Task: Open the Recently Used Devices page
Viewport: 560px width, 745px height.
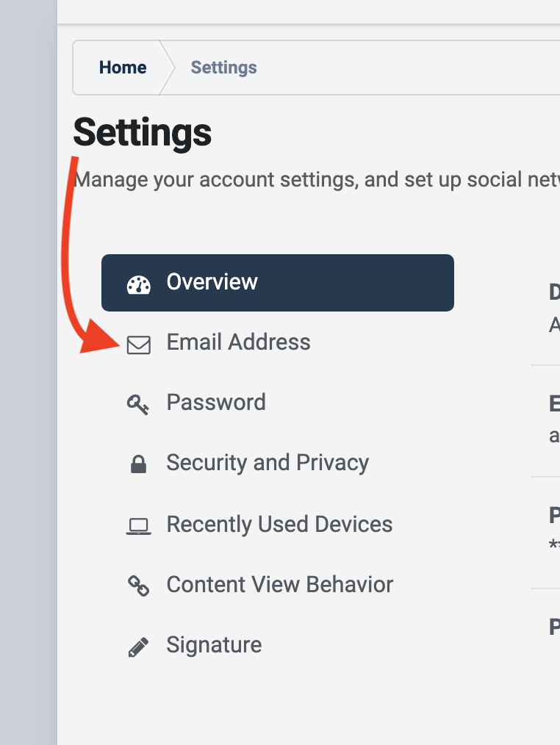Action: tap(279, 523)
